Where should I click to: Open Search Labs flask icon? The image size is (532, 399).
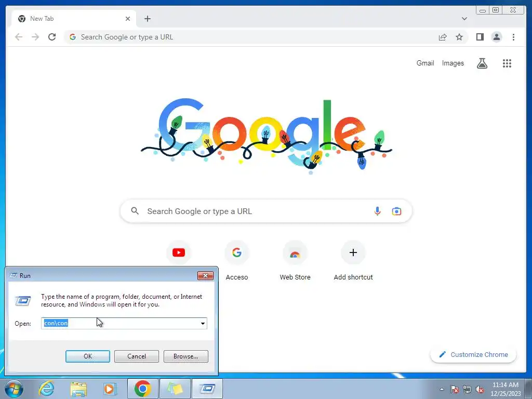[482, 63]
